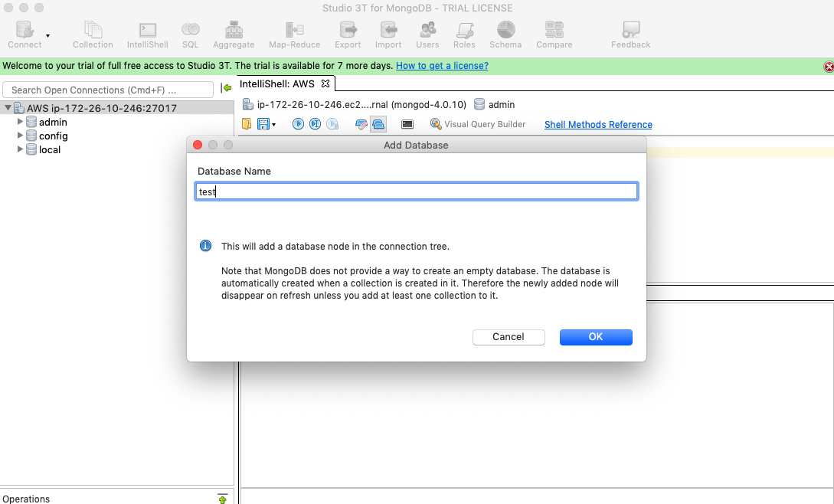Click the black console terminal icon
This screenshot has height=504, width=834.
tap(407, 124)
